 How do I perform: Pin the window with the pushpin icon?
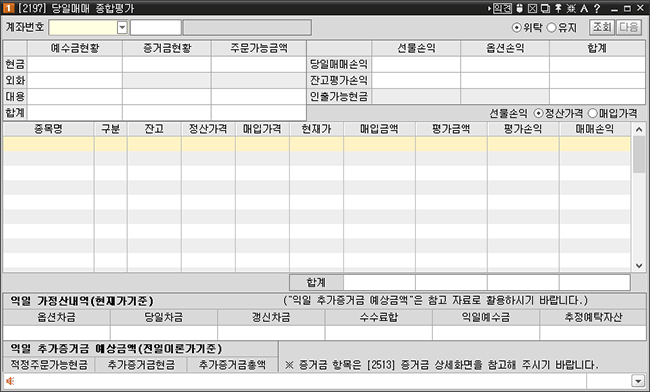(558, 8)
